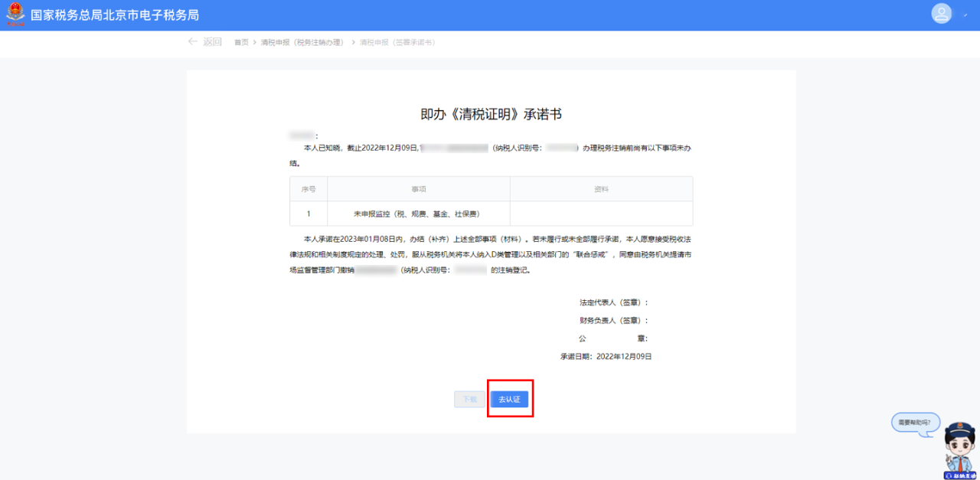Open the user avatar profile icon
The height and width of the screenshot is (480, 980).
941,14
